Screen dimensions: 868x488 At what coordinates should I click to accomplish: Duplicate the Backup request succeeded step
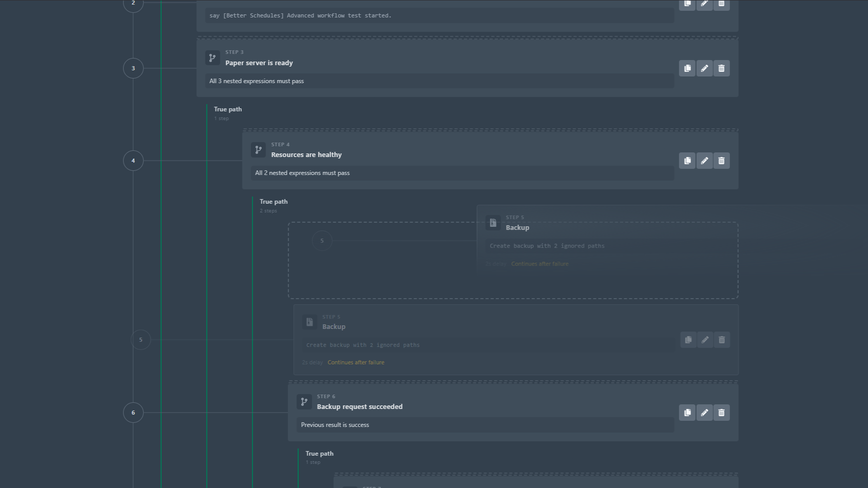[687, 413]
